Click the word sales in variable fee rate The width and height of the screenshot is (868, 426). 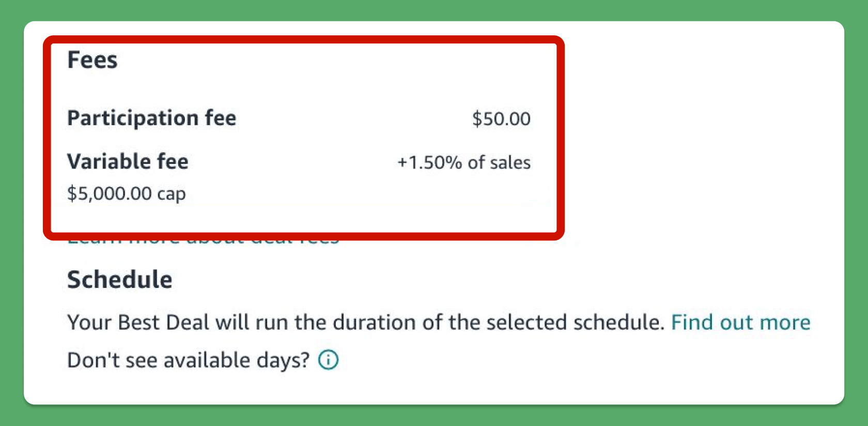pos(510,163)
